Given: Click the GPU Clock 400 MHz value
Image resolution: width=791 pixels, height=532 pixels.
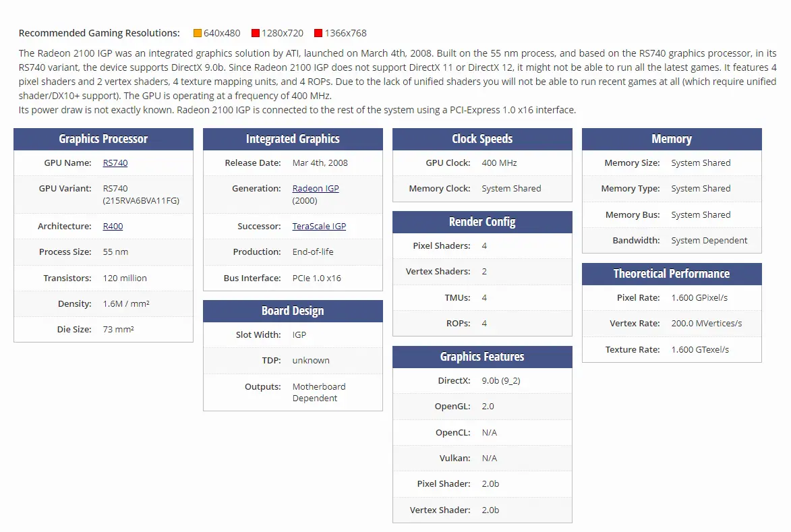Looking at the screenshot, I should (x=499, y=163).
